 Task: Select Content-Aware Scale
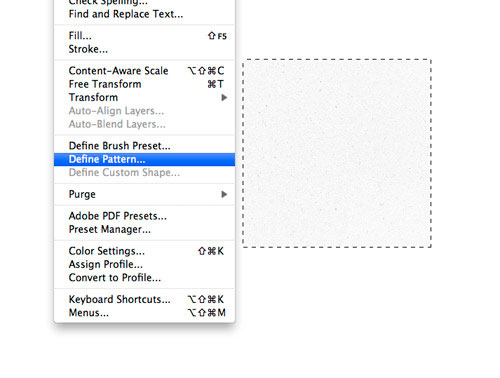pos(144,71)
